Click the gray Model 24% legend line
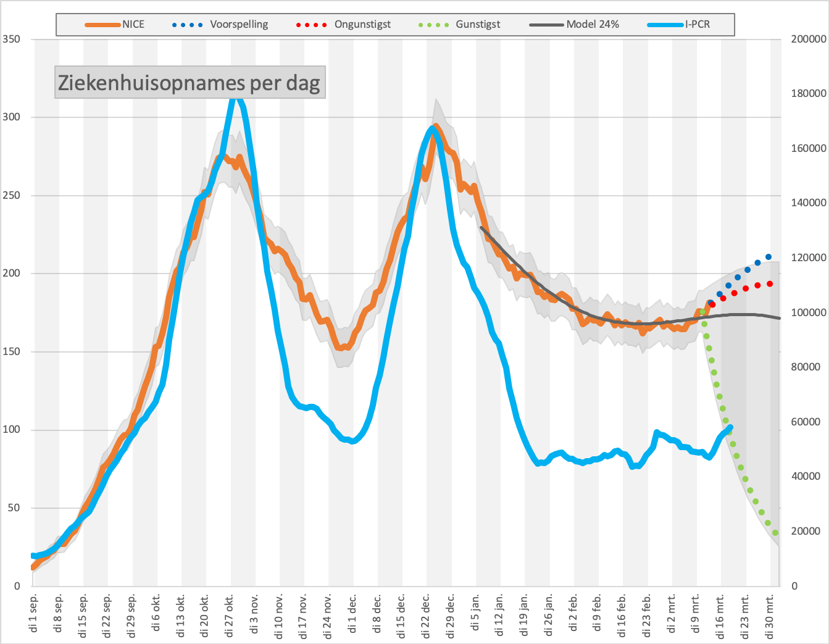The height and width of the screenshot is (644, 829). tap(547, 25)
